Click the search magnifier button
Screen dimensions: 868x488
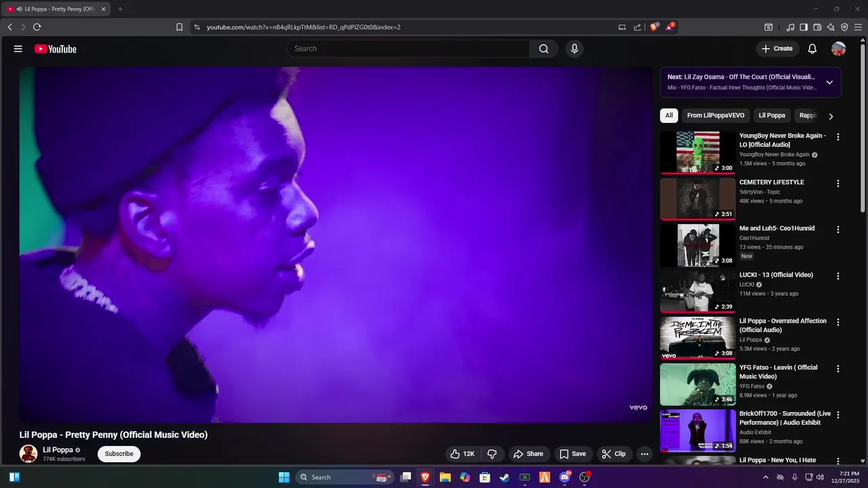pos(544,49)
